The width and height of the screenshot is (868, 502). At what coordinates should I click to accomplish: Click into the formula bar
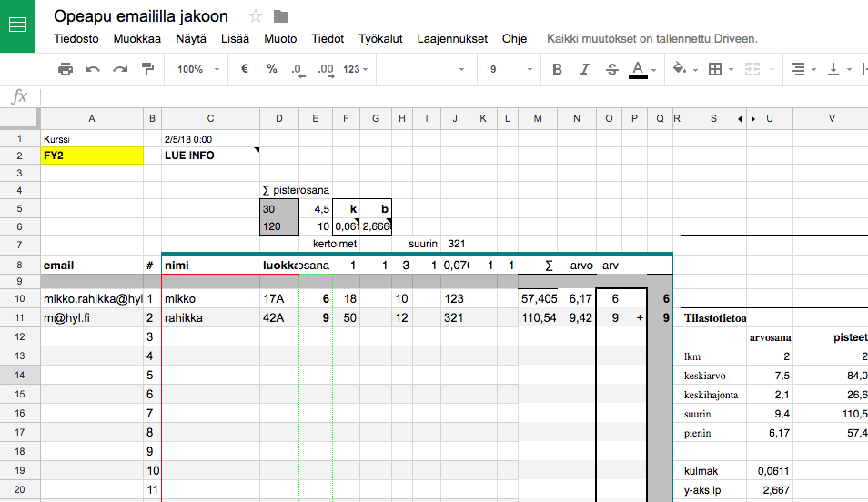click(x=454, y=97)
